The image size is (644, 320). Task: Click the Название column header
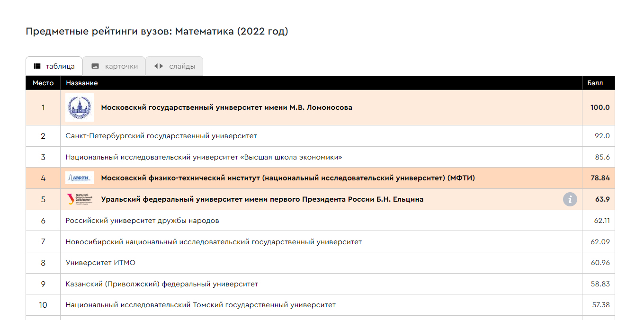point(82,83)
